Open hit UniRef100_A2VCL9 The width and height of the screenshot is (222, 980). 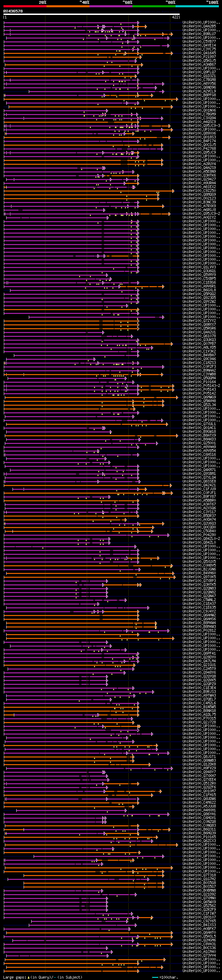(x=199, y=91)
